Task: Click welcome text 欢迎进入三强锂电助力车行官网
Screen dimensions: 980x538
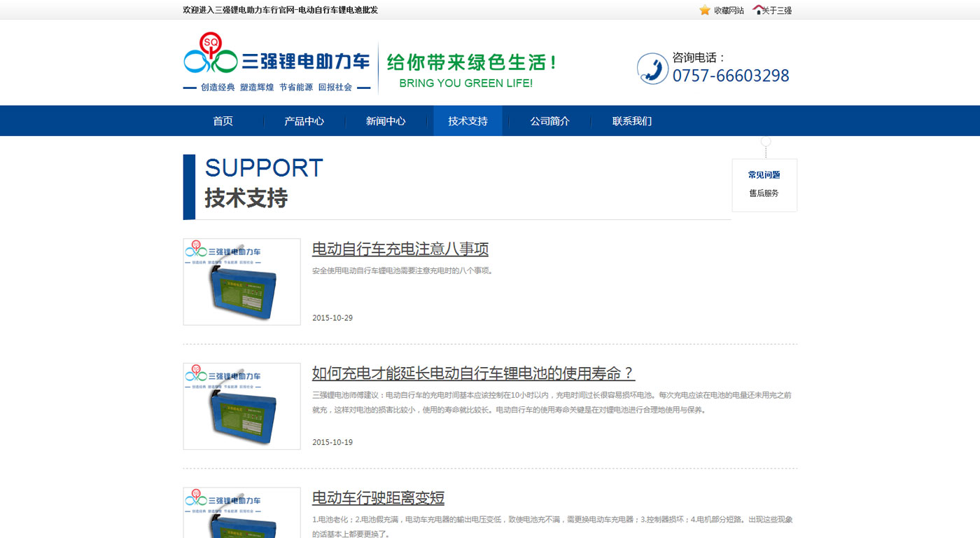Action: coord(280,10)
